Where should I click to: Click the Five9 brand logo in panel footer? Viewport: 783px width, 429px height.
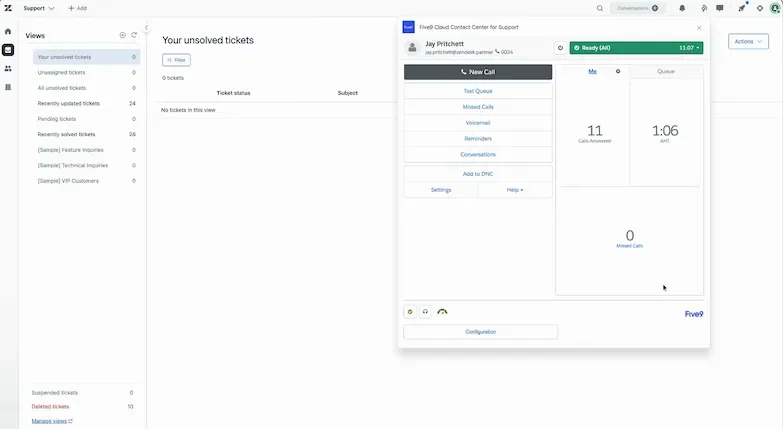tap(694, 314)
